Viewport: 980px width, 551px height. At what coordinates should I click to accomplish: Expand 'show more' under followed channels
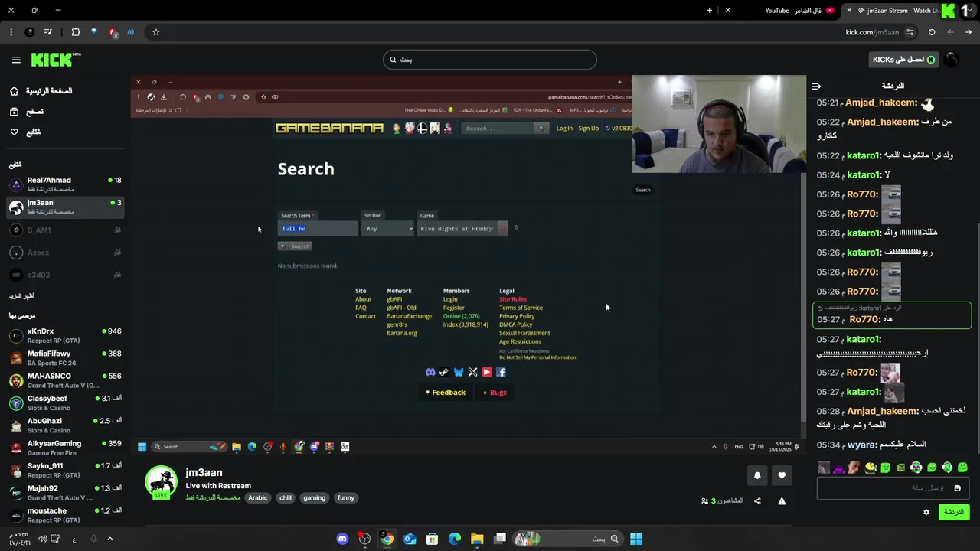21,296
